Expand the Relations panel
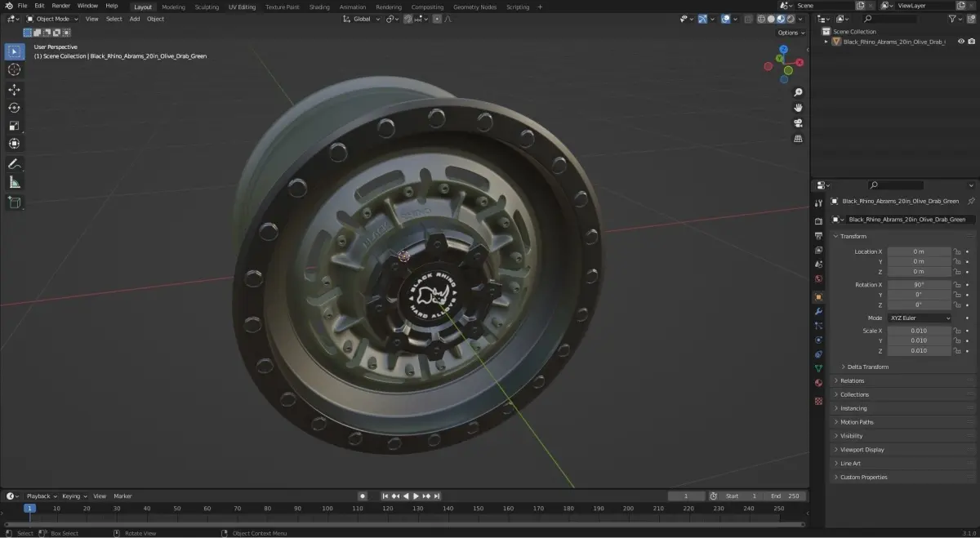980x538 pixels. (x=904, y=380)
